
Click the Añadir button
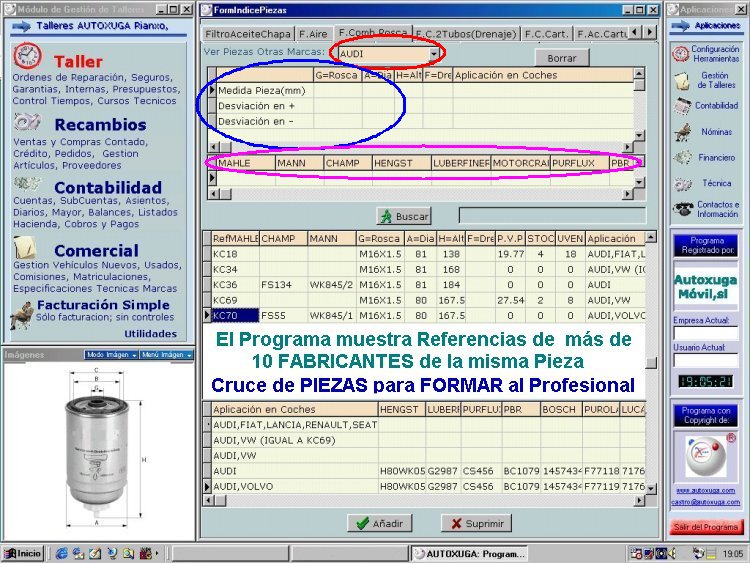coord(380,523)
